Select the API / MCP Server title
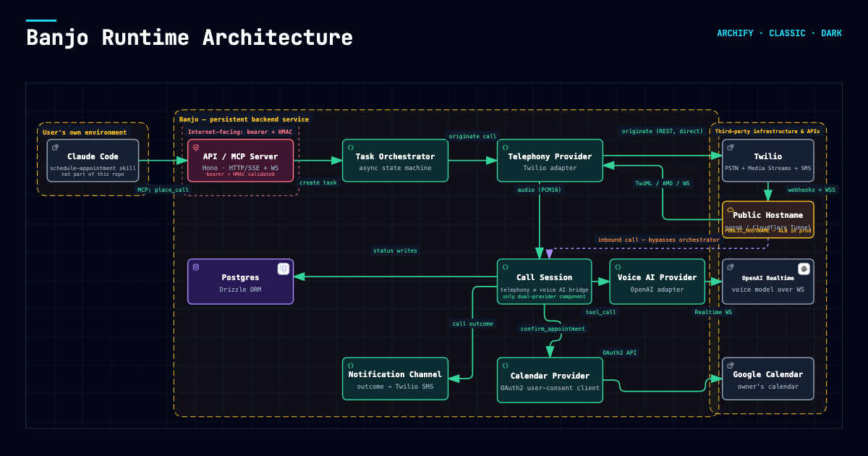This screenshot has height=456, width=868. pyautogui.click(x=240, y=156)
